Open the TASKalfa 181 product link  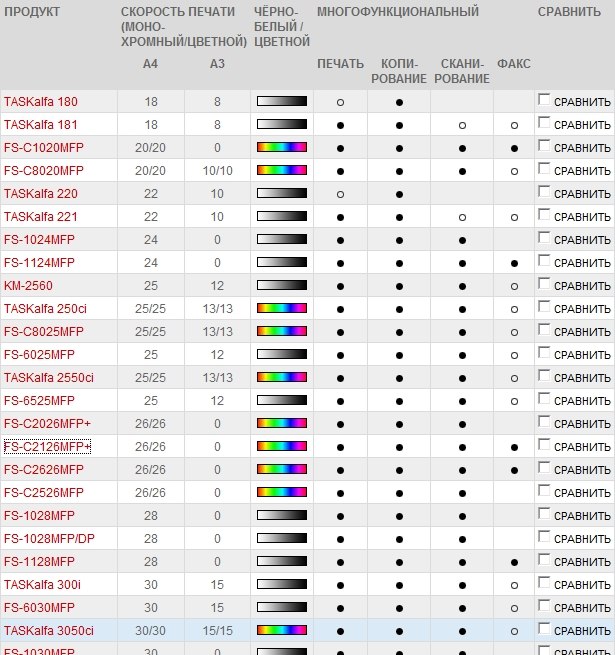[x=41, y=124]
